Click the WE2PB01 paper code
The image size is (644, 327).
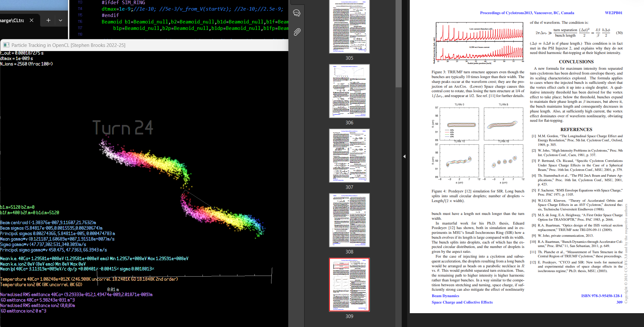[613, 13]
